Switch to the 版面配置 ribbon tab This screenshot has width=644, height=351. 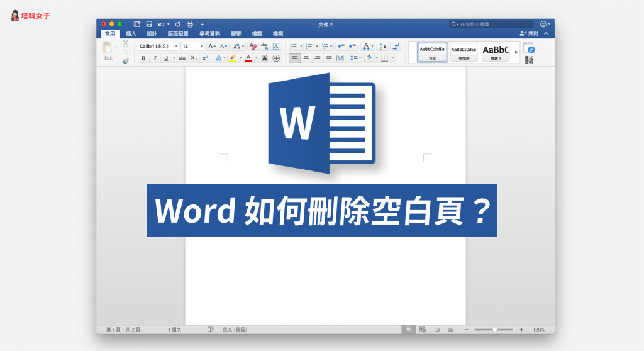[x=178, y=34]
